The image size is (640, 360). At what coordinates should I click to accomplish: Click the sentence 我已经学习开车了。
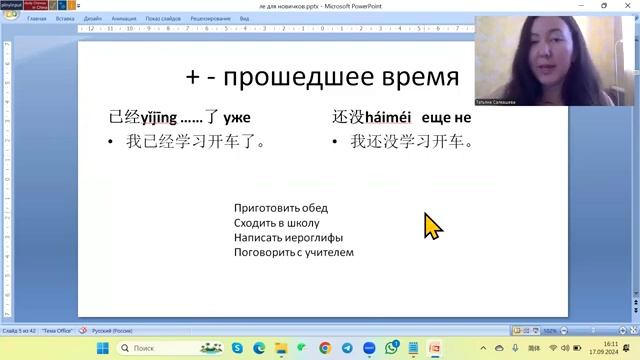pyautogui.click(x=196, y=141)
